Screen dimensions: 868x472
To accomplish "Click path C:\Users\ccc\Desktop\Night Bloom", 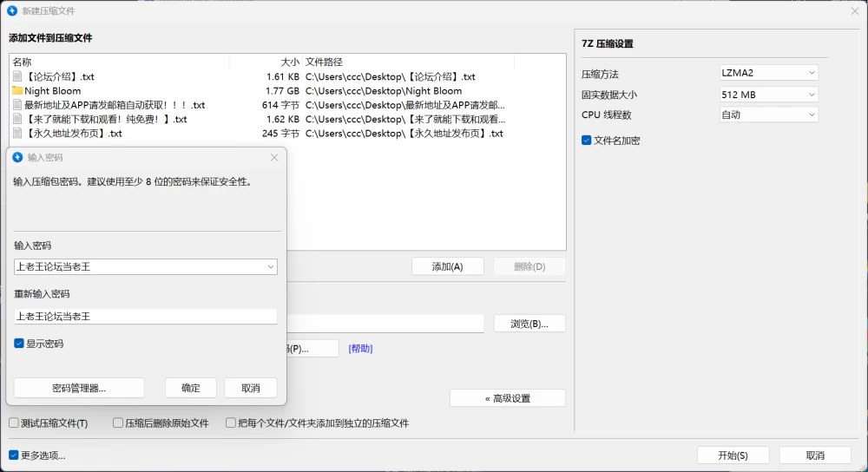I will click(384, 91).
